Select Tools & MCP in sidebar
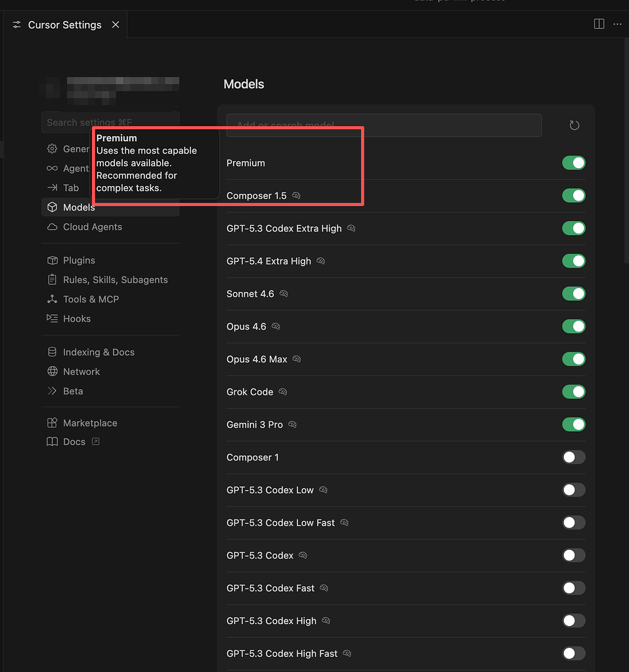 click(x=110, y=299)
